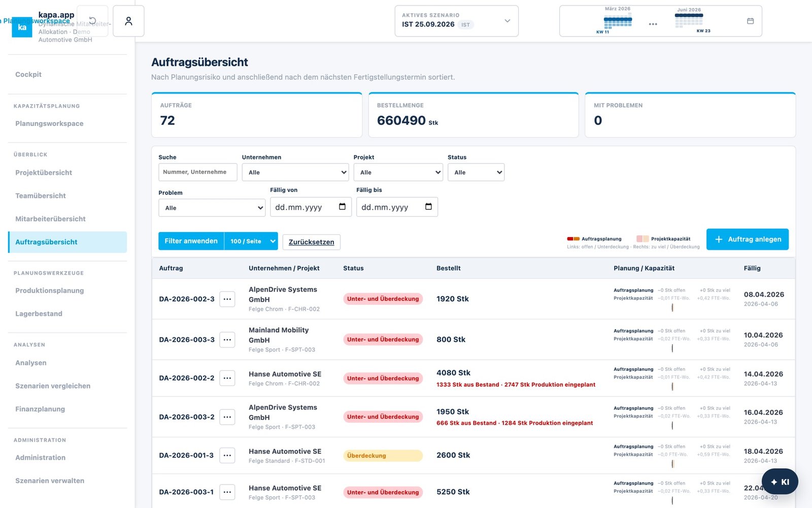Open actions menu for order DA-2026-003-2
Screen dimensions: 812x508
[227, 417]
